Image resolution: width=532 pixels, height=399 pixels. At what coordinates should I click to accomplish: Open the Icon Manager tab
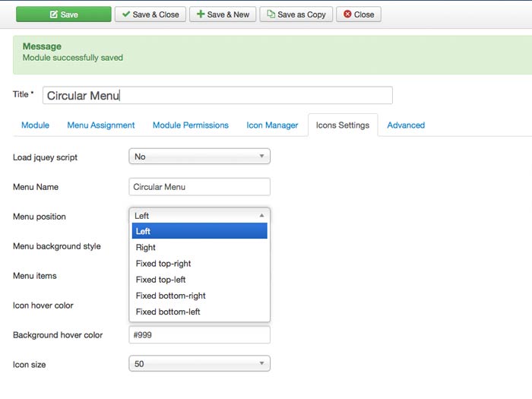pyautogui.click(x=272, y=125)
